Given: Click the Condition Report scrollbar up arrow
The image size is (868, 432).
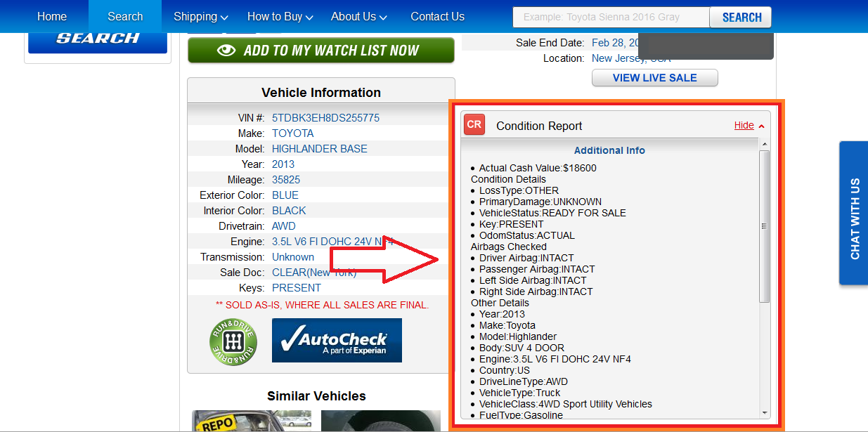Looking at the screenshot, I should click(x=765, y=144).
